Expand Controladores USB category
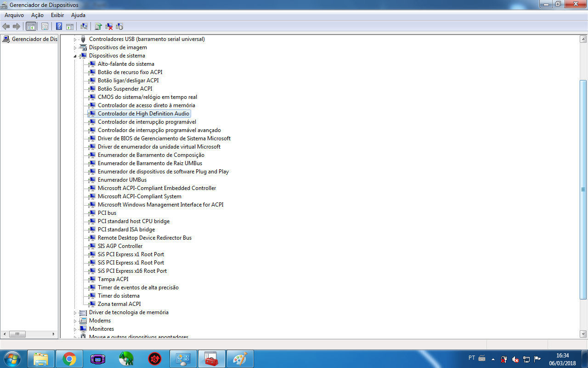Screen dimensions: 588x368 click(x=75, y=40)
